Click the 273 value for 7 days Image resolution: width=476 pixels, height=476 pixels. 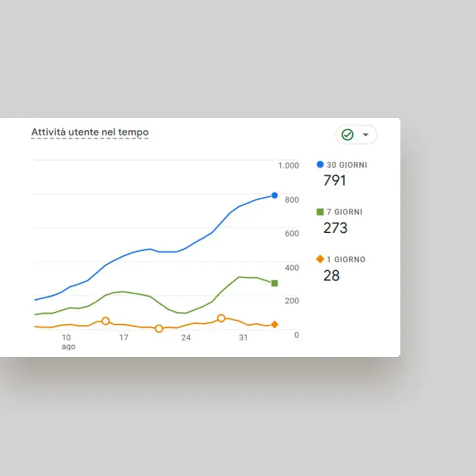[336, 228]
